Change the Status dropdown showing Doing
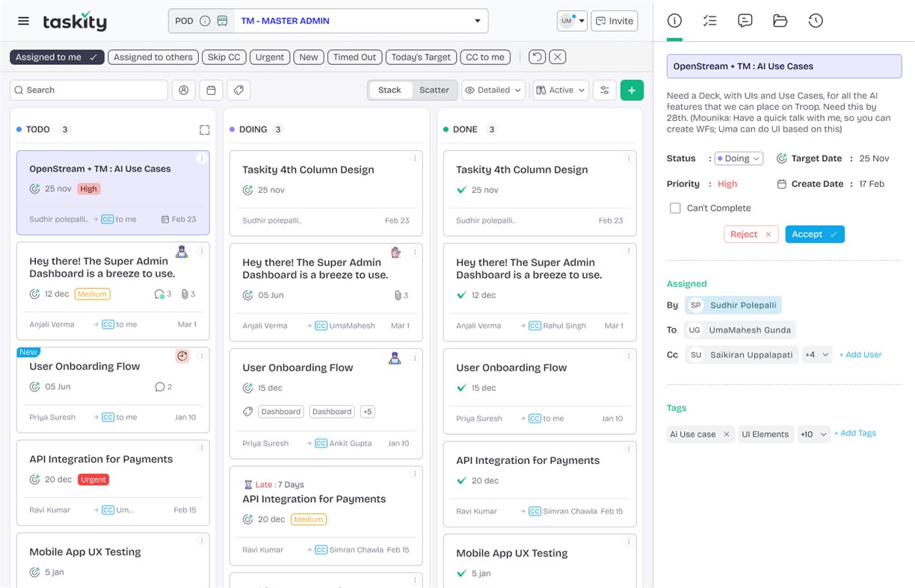915x588 pixels. (x=739, y=158)
